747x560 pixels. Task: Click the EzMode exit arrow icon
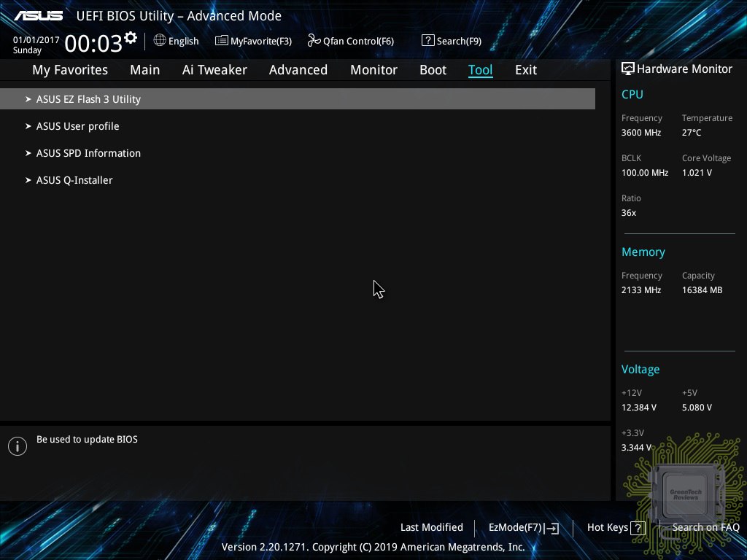point(551,528)
